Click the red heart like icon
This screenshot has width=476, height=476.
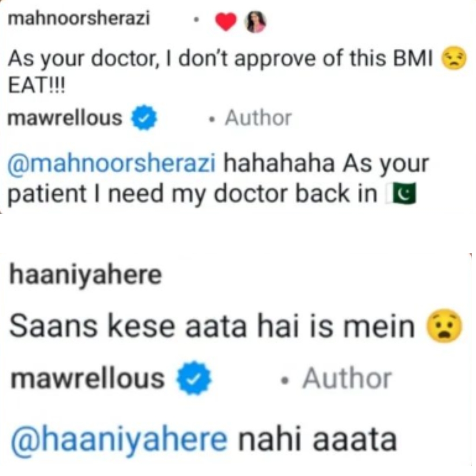226,22
